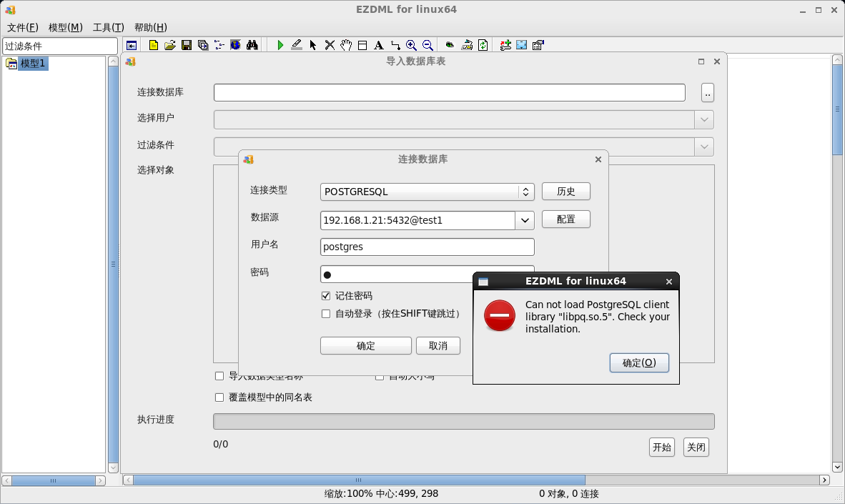Click the "0 对象, 0 连接" status text

[568, 494]
